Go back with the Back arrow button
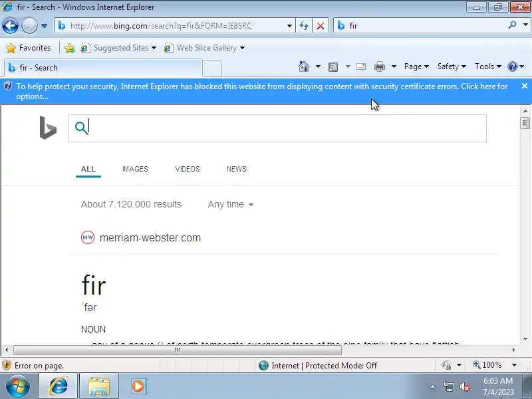The image size is (532, 399). (10, 26)
